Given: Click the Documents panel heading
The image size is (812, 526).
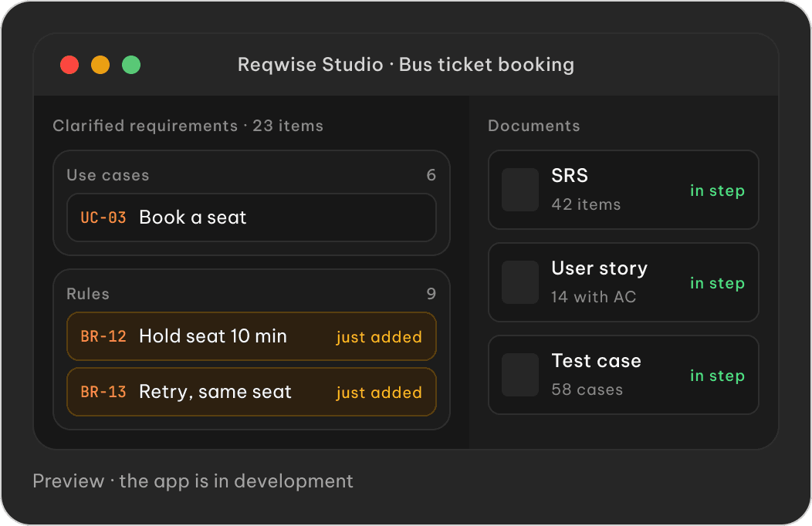Looking at the screenshot, I should point(534,126).
